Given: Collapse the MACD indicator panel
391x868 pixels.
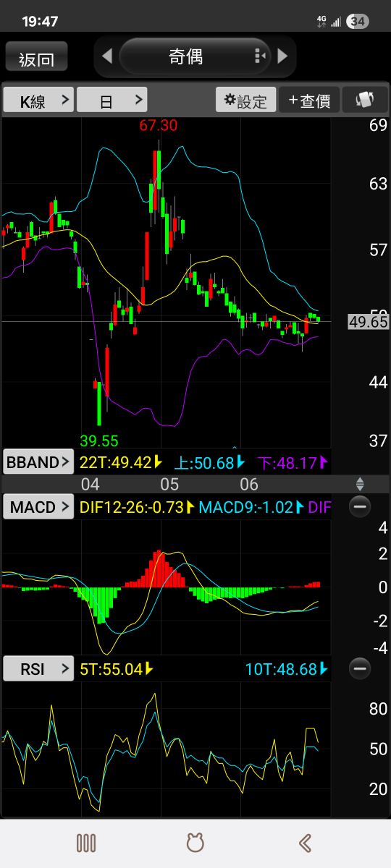Looking at the screenshot, I should coord(360,506).
